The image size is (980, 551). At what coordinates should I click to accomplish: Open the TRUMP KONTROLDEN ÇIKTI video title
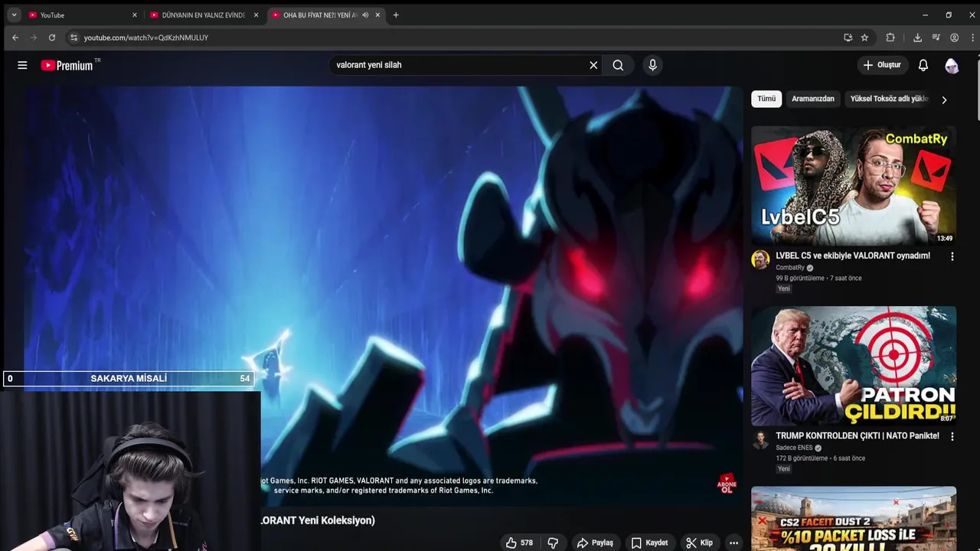click(x=857, y=435)
